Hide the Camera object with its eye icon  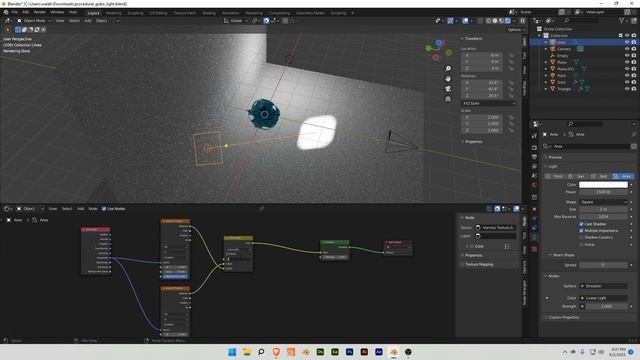click(x=627, y=49)
